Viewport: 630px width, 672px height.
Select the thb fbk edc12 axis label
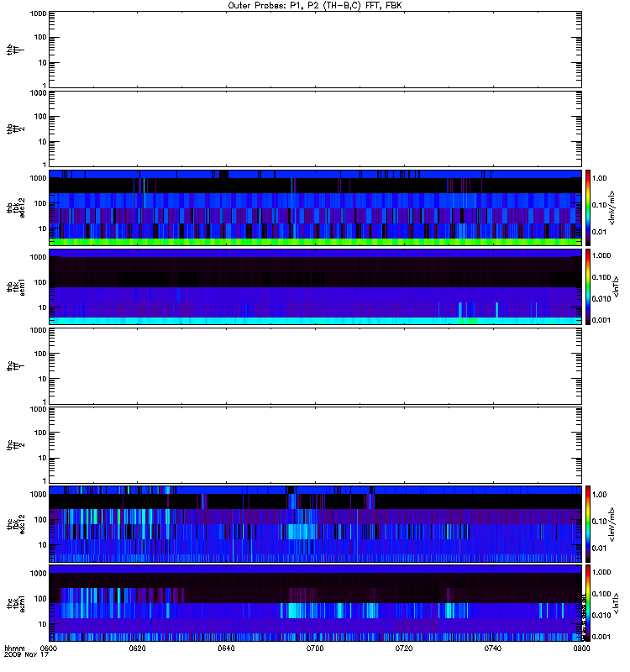15,207
